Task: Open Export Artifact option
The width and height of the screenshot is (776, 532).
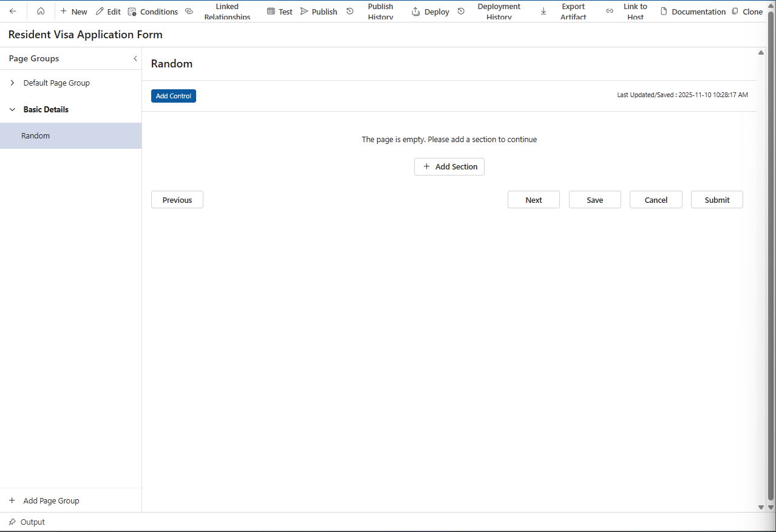Action: [x=565, y=12]
